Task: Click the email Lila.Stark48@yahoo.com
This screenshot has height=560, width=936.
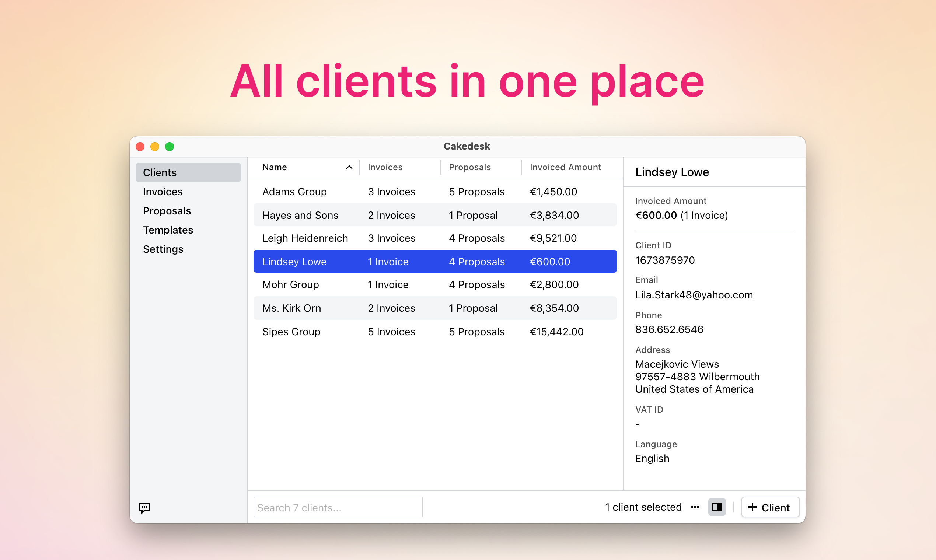Action: pyautogui.click(x=694, y=295)
